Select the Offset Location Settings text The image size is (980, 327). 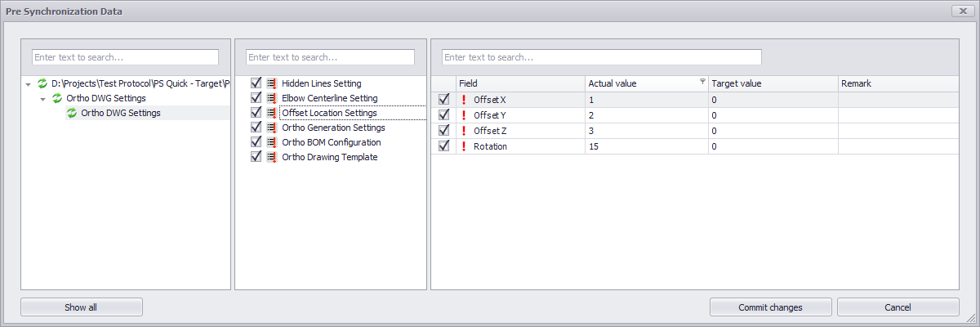click(330, 113)
